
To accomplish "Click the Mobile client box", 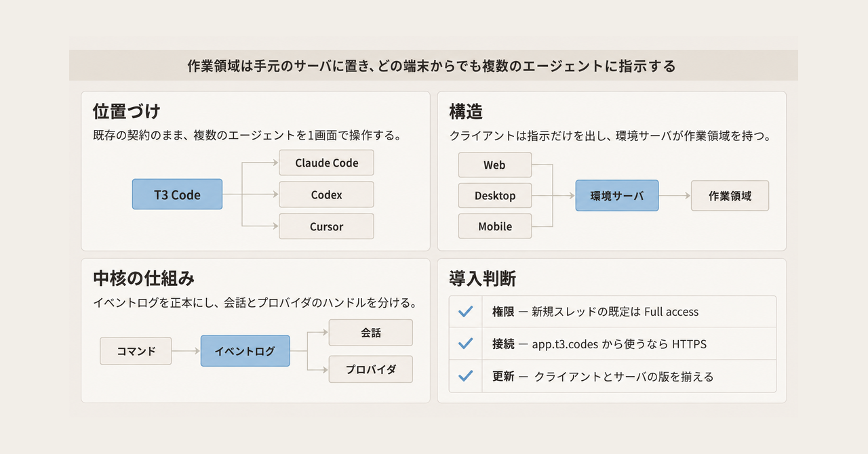I will point(494,226).
